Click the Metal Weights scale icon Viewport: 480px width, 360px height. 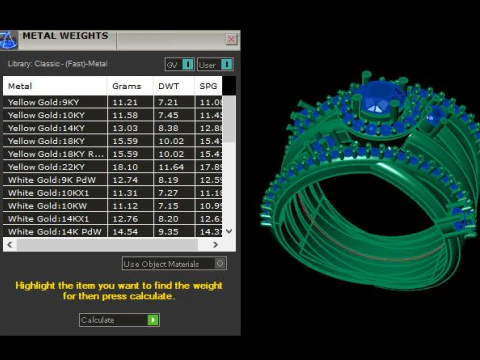click(8, 40)
